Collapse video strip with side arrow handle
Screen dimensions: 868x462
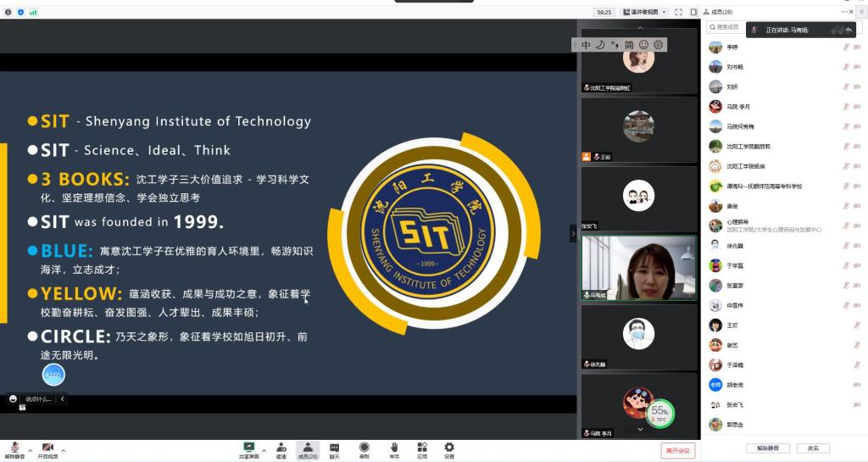pyautogui.click(x=573, y=233)
